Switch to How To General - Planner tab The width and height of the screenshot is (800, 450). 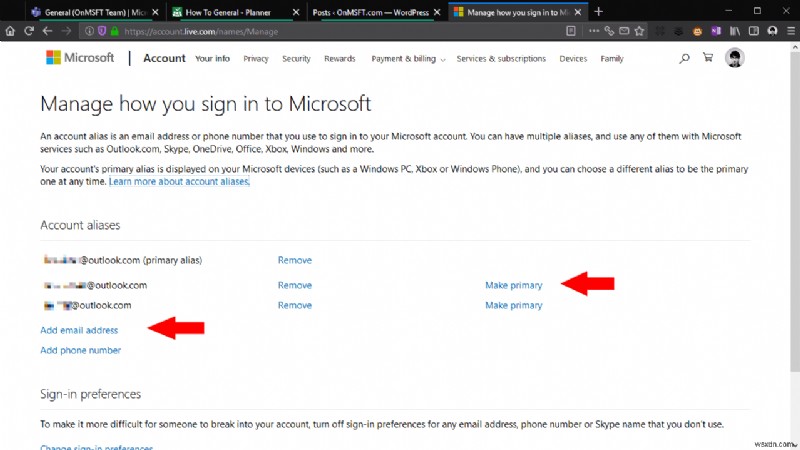pyautogui.click(x=236, y=12)
